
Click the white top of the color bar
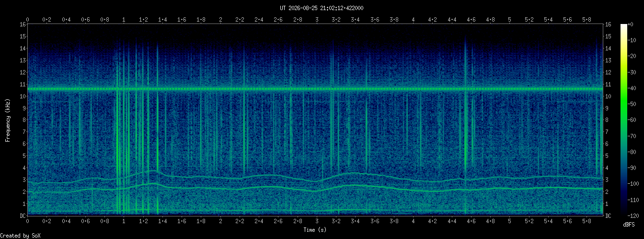coord(623,25)
